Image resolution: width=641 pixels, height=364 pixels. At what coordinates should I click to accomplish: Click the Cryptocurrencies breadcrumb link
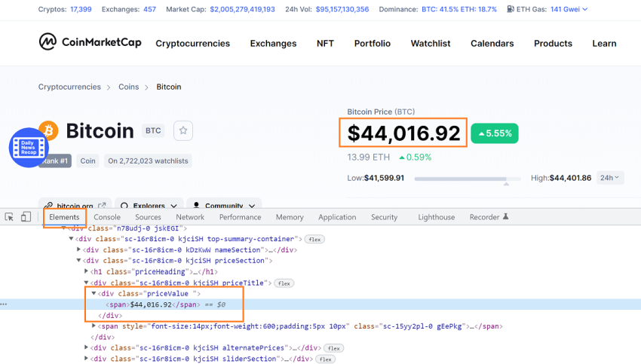pos(69,87)
